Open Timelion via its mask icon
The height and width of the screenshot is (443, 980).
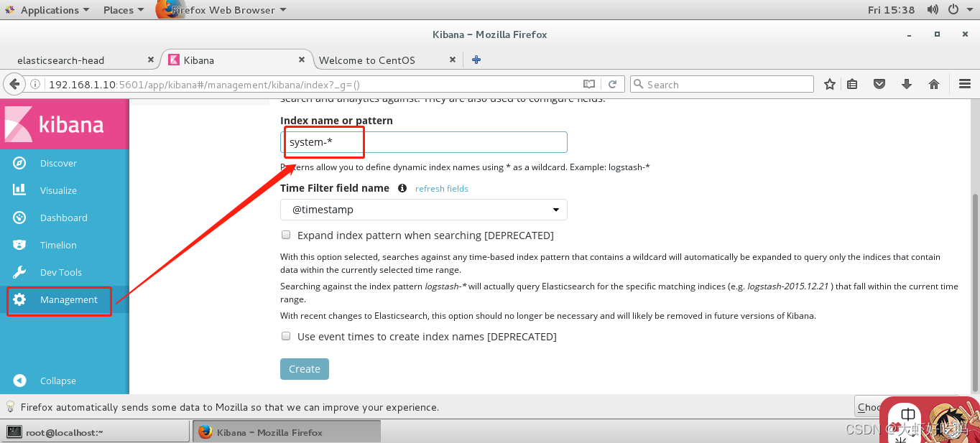point(19,245)
